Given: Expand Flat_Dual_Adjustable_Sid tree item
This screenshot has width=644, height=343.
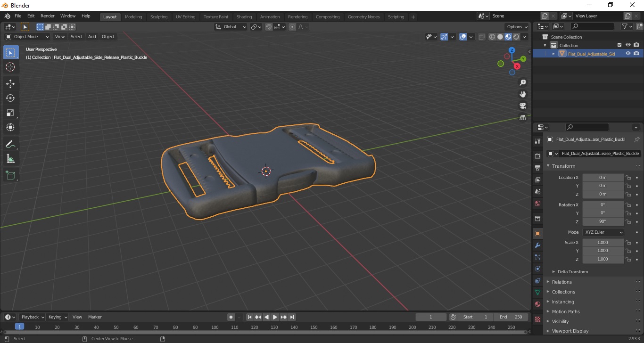Looking at the screenshot, I should pyautogui.click(x=553, y=54).
